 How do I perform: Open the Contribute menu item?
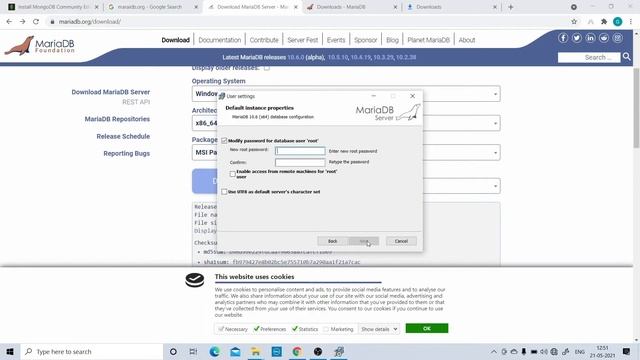point(264,40)
